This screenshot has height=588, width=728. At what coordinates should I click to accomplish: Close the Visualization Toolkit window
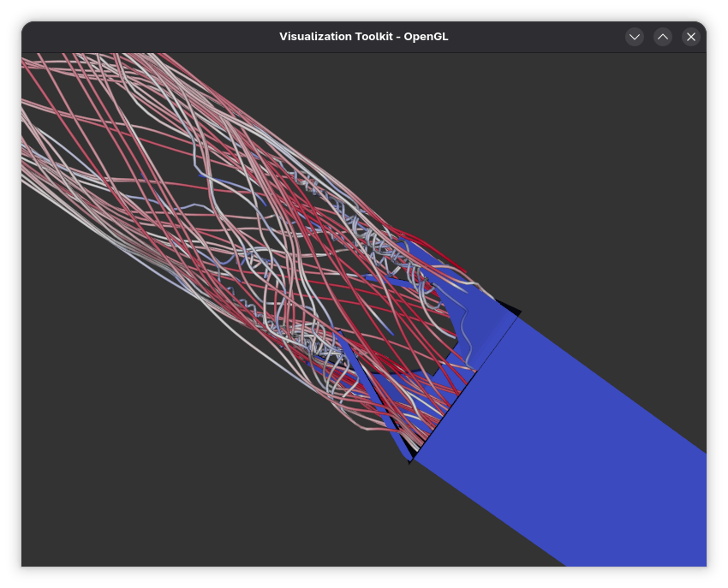[x=690, y=37]
